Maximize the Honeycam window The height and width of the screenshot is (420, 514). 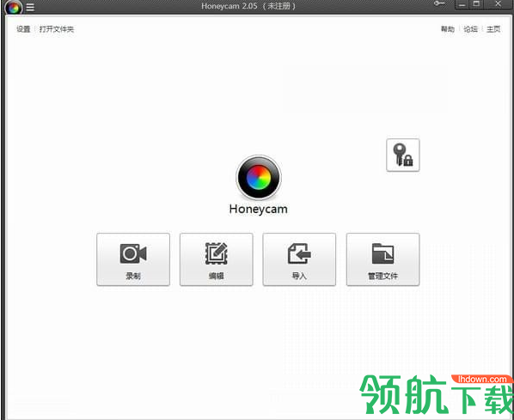pos(476,4)
